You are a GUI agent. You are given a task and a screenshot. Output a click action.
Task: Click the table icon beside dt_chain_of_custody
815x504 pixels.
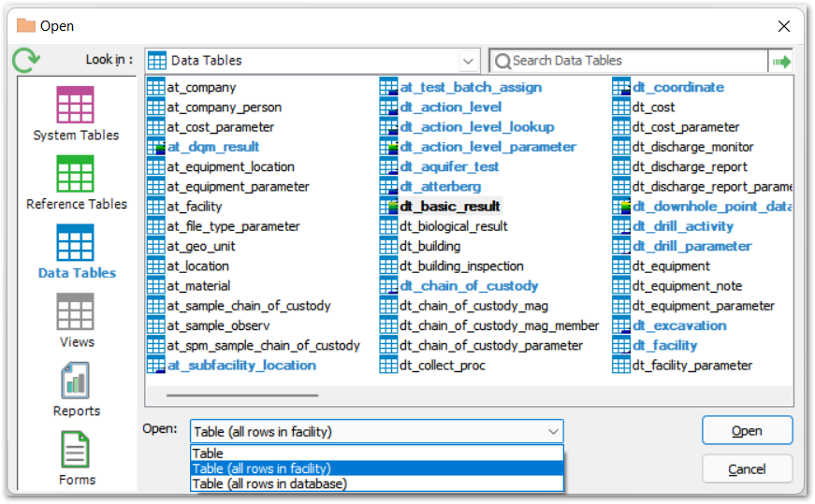[x=388, y=285]
